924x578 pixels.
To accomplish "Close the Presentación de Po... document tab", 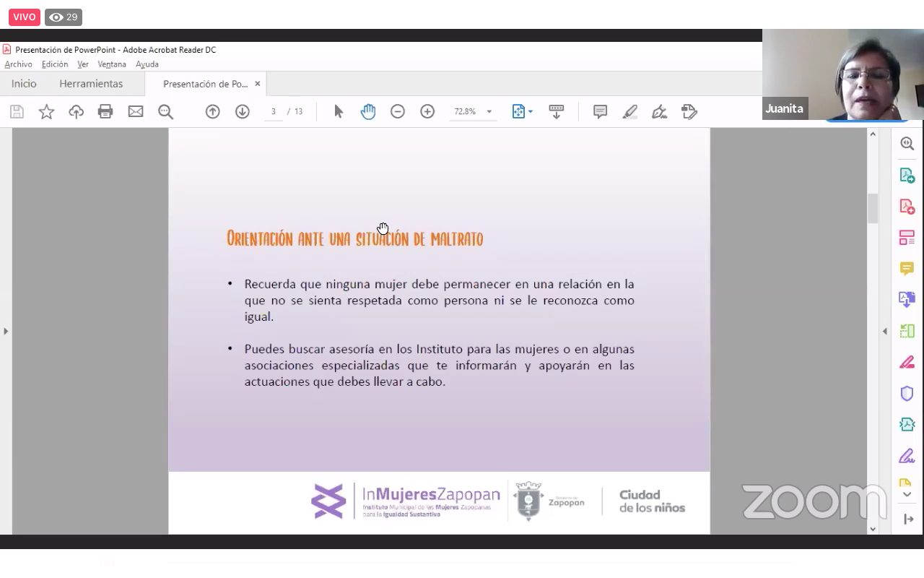I will (258, 84).
